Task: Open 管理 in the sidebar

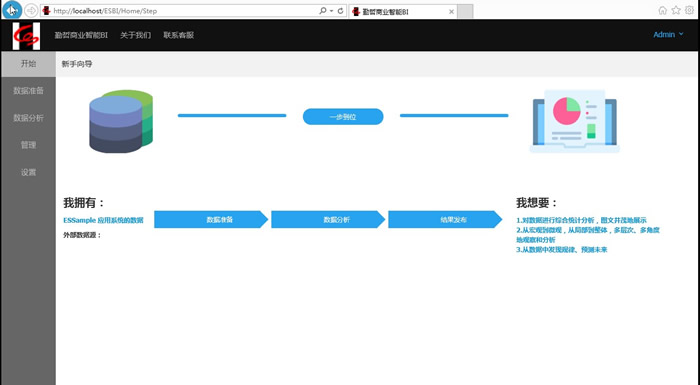Action: [x=28, y=145]
